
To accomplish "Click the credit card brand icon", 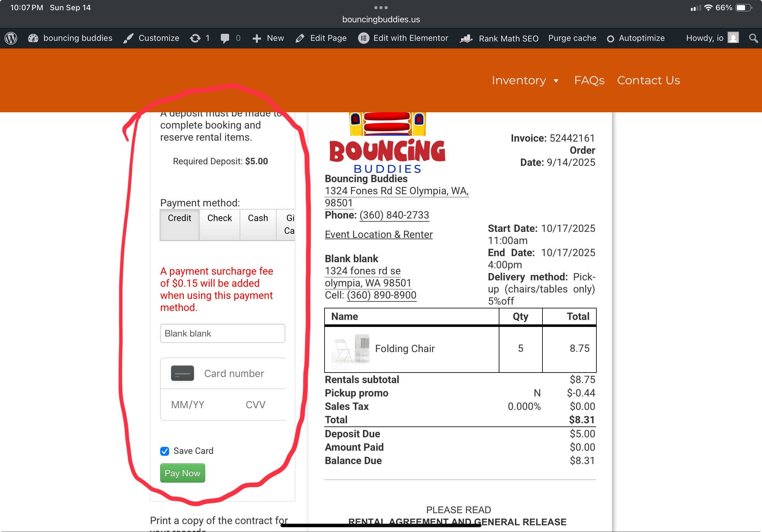I will 182,373.
